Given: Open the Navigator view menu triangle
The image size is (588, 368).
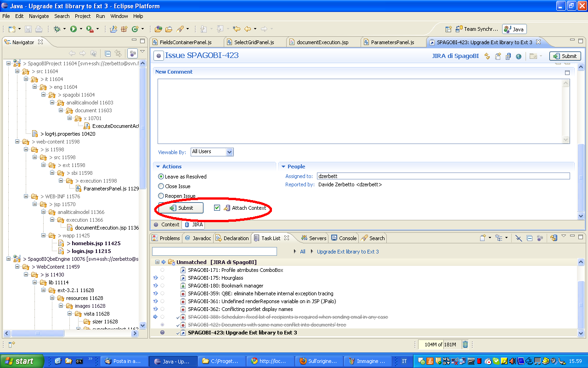Looking at the screenshot, I should pyautogui.click(x=142, y=52).
